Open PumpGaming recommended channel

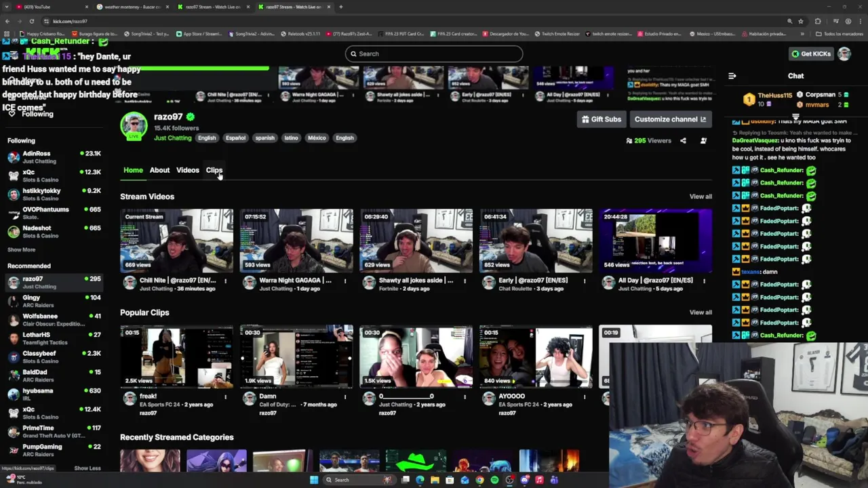[x=54, y=450]
